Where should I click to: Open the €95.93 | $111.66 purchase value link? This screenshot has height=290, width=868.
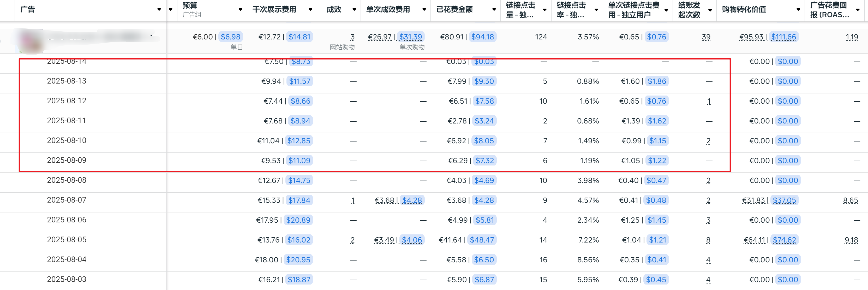pyautogui.click(x=767, y=37)
